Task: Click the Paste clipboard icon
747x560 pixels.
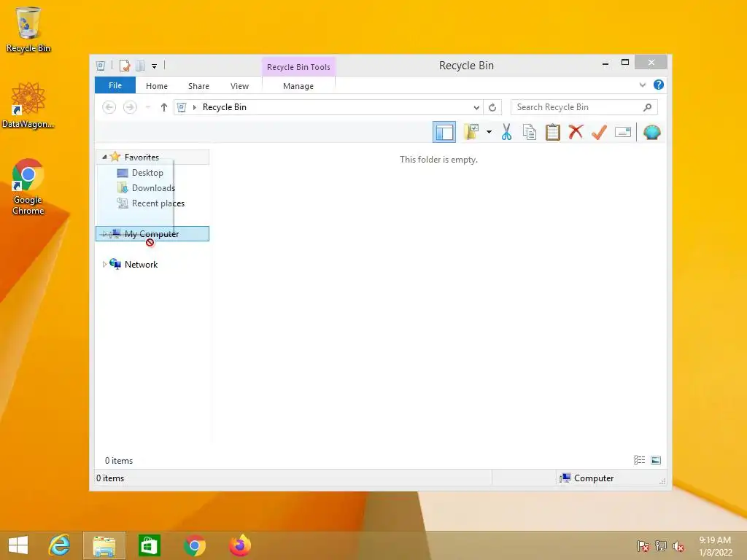Action: (553, 132)
